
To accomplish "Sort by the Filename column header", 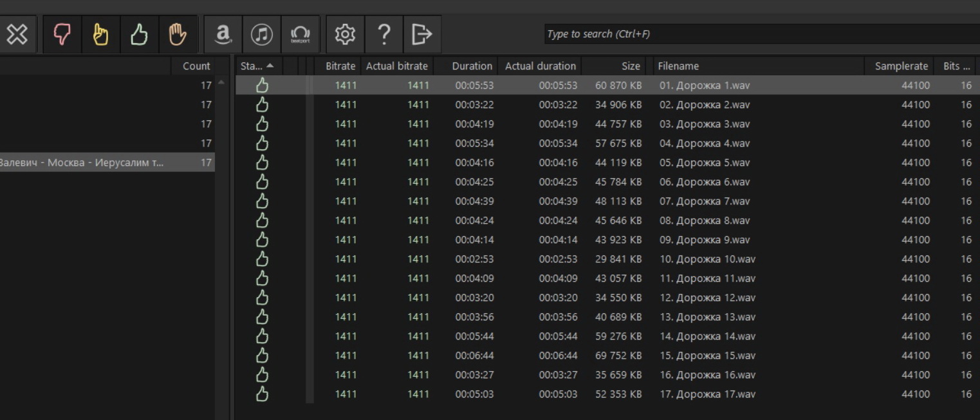I will [x=757, y=66].
